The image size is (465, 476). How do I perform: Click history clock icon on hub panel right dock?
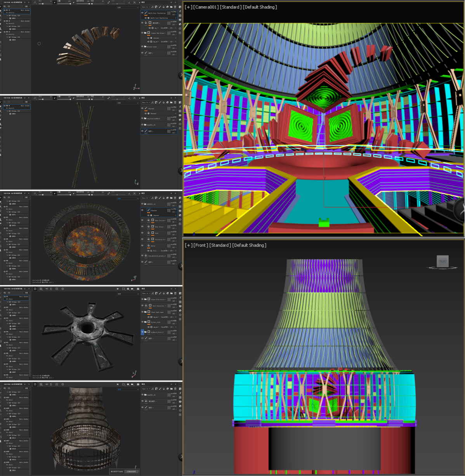pyautogui.click(x=180, y=315)
